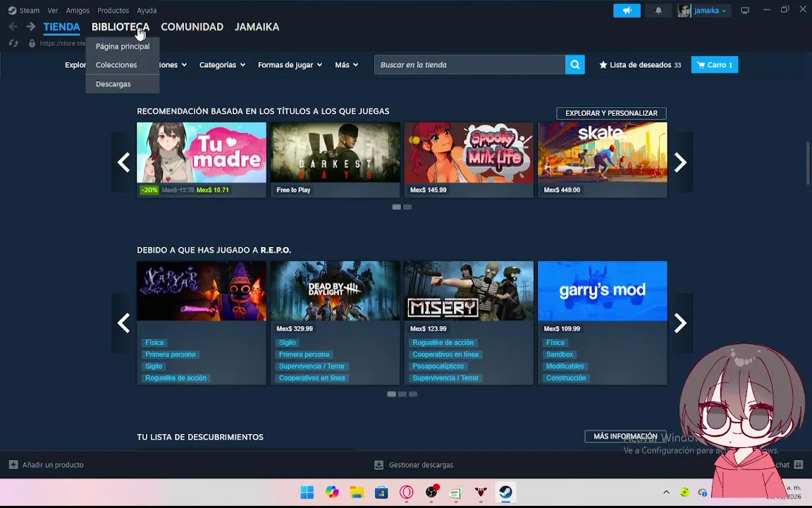Click the Steam logo in the menu bar
The height and width of the screenshot is (508, 812).
click(x=12, y=11)
